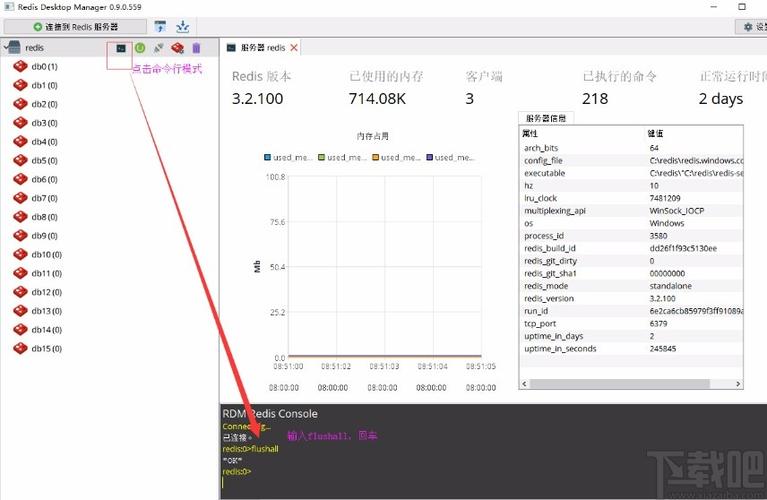767x500 pixels.
Task: Select the process_id property row
Action: [x=632, y=236]
